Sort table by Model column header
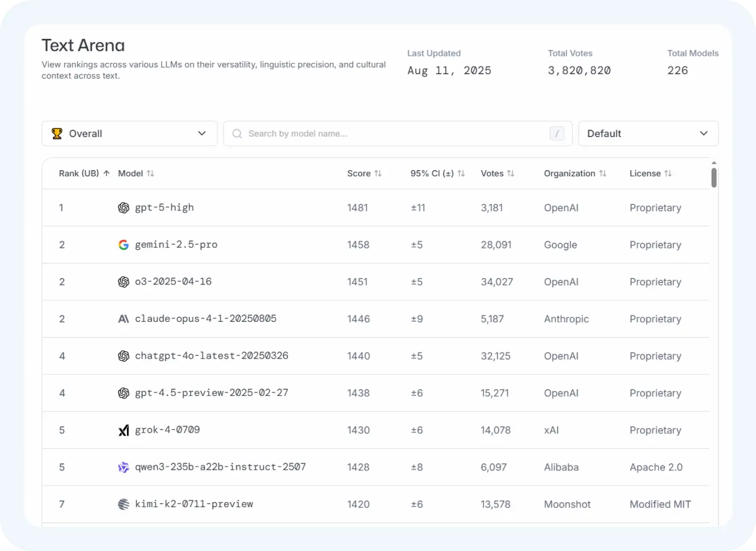756x551 pixels. (x=136, y=173)
